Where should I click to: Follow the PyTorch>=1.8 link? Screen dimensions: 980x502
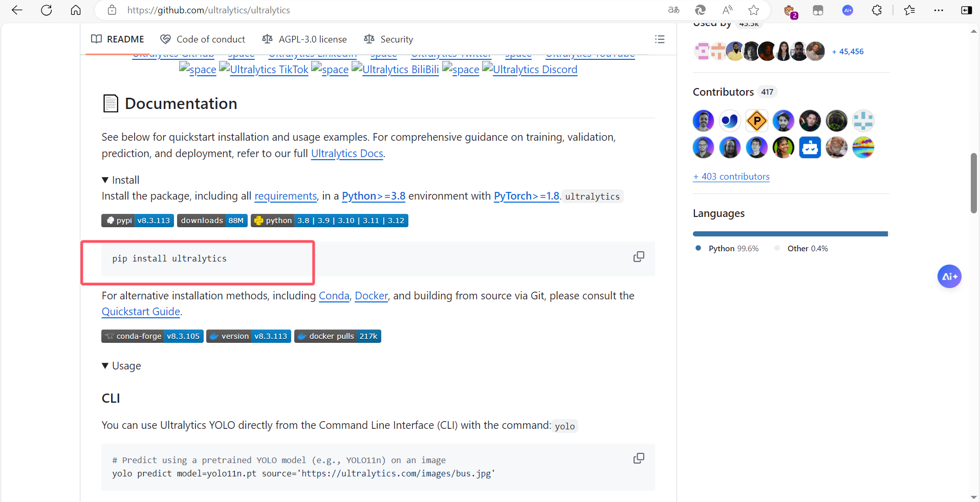[x=527, y=196]
